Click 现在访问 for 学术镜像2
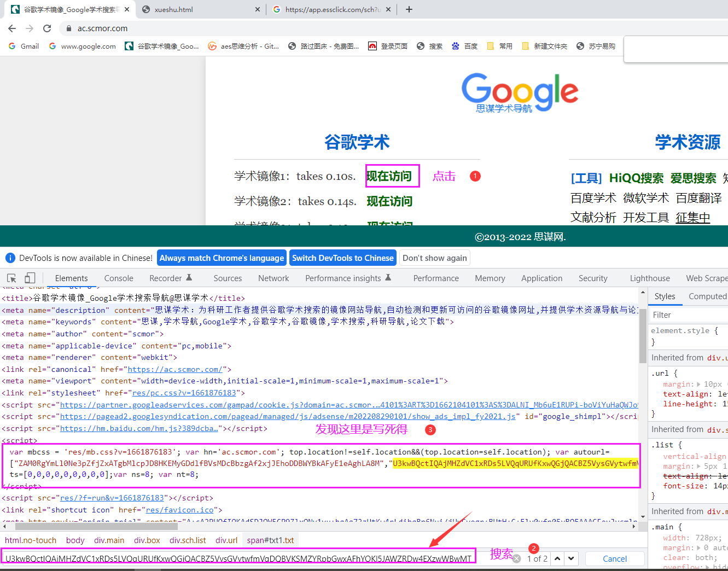Image resolution: width=728 pixels, height=571 pixels. pos(389,201)
